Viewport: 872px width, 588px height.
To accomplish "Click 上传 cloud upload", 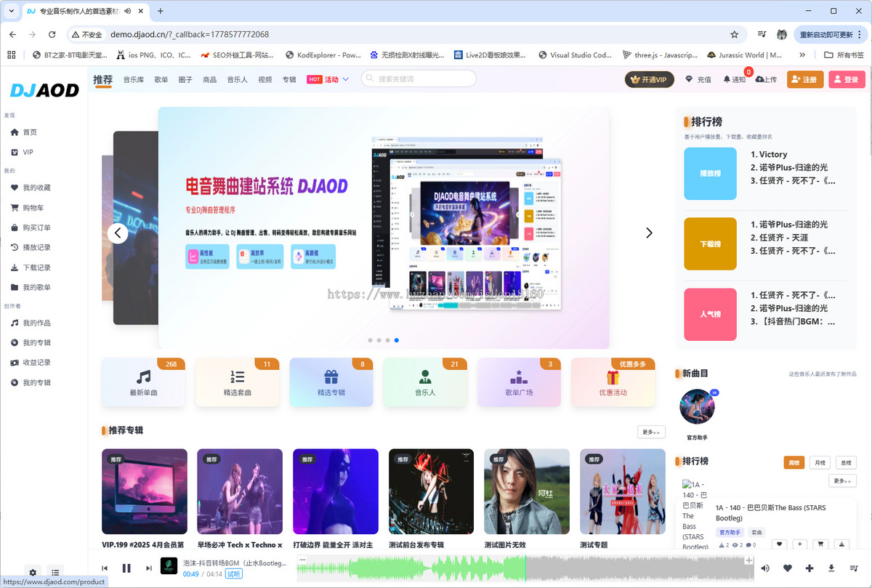I will 766,79.
